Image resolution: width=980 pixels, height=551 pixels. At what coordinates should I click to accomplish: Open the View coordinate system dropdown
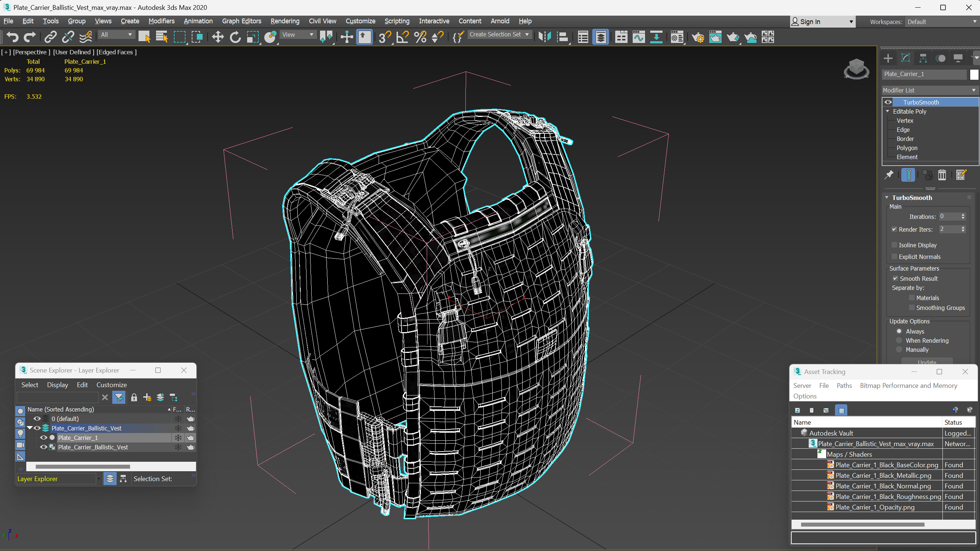(297, 35)
